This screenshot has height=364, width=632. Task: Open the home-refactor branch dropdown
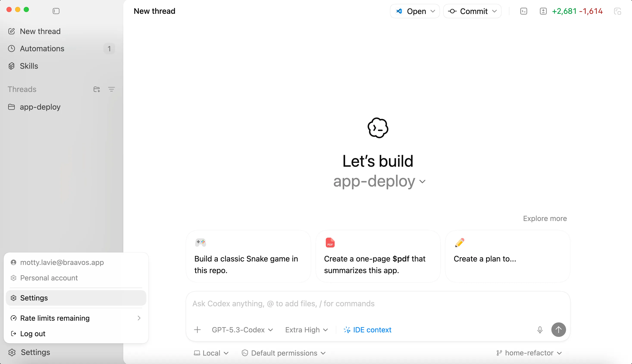pyautogui.click(x=529, y=353)
